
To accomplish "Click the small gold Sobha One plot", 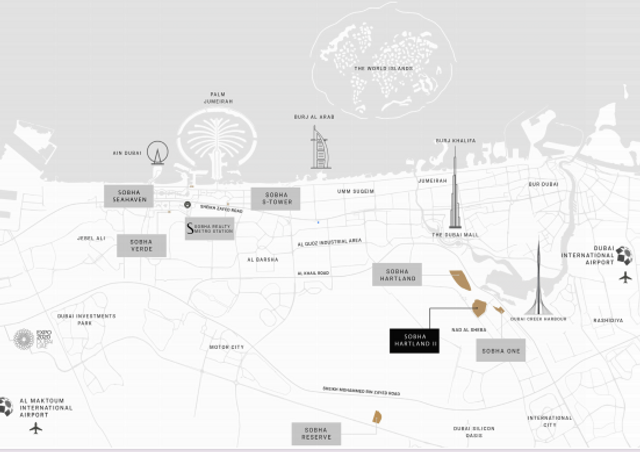I will (499, 309).
